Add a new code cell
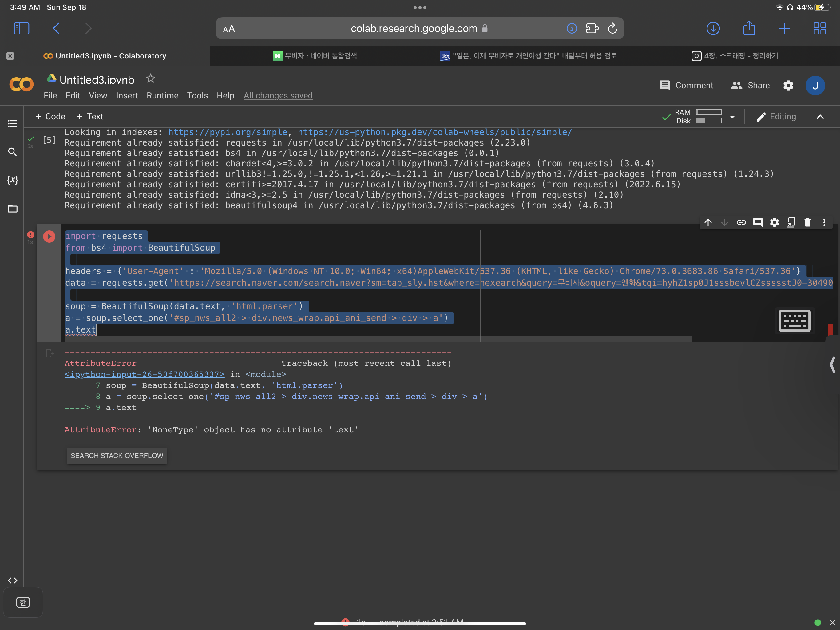The width and height of the screenshot is (840, 630). (50, 116)
